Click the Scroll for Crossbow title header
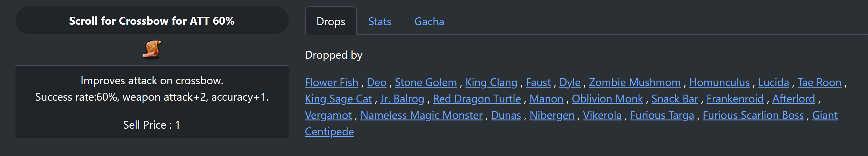The image size is (868, 156). coord(152,21)
